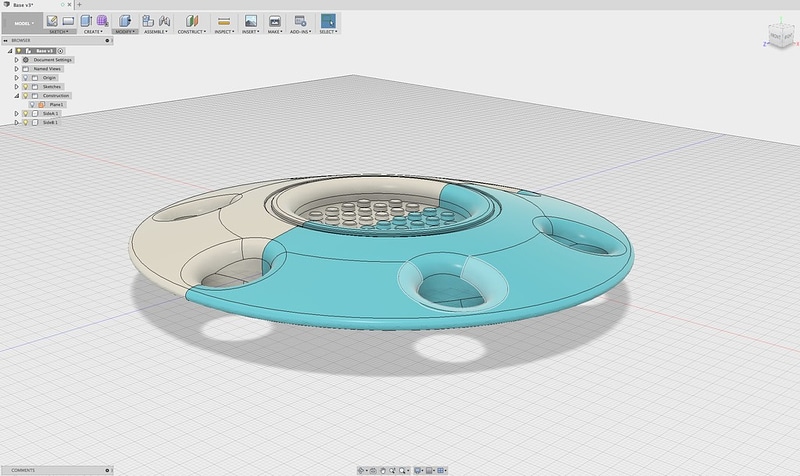Viewport: 800px width, 476px height.
Task: Open the CONSTRUCT menu
Action: coord(192,32)
